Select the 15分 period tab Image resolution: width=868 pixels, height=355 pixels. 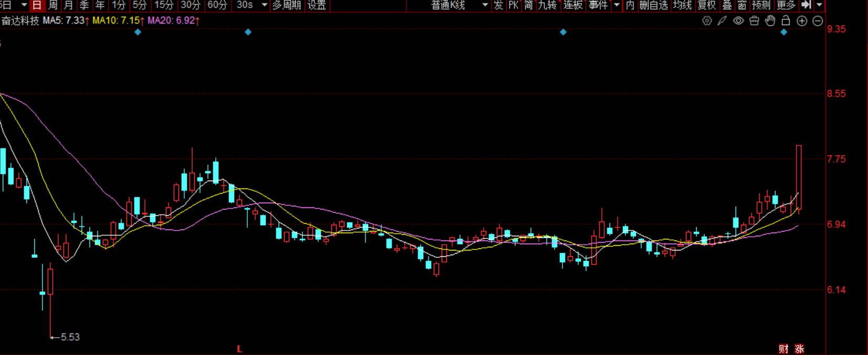(x=164, y=5)
